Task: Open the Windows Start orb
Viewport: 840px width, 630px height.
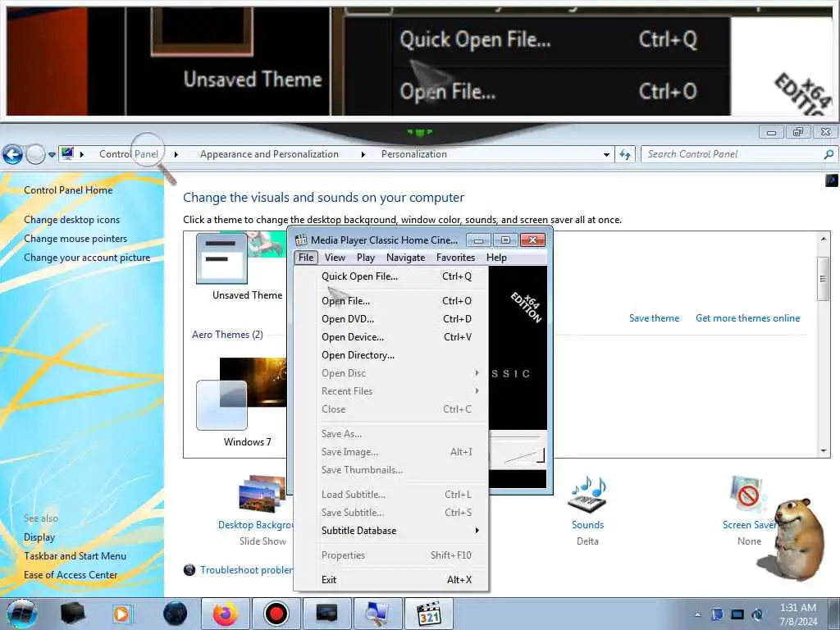Action: [22, 614]
